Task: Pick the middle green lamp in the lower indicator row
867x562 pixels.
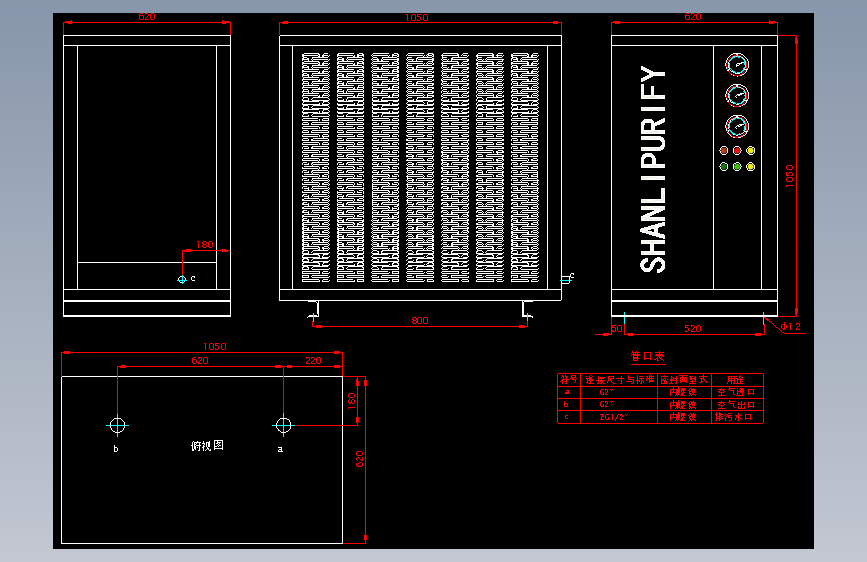Action: pyautogui.click(x=737, y=166)
